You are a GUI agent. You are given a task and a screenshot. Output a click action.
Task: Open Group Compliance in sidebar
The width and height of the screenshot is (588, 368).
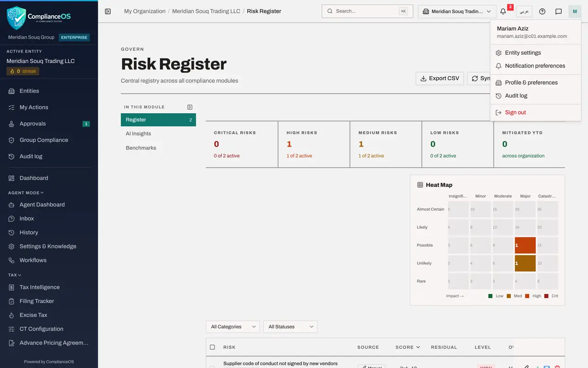click(x=49, y=140)
